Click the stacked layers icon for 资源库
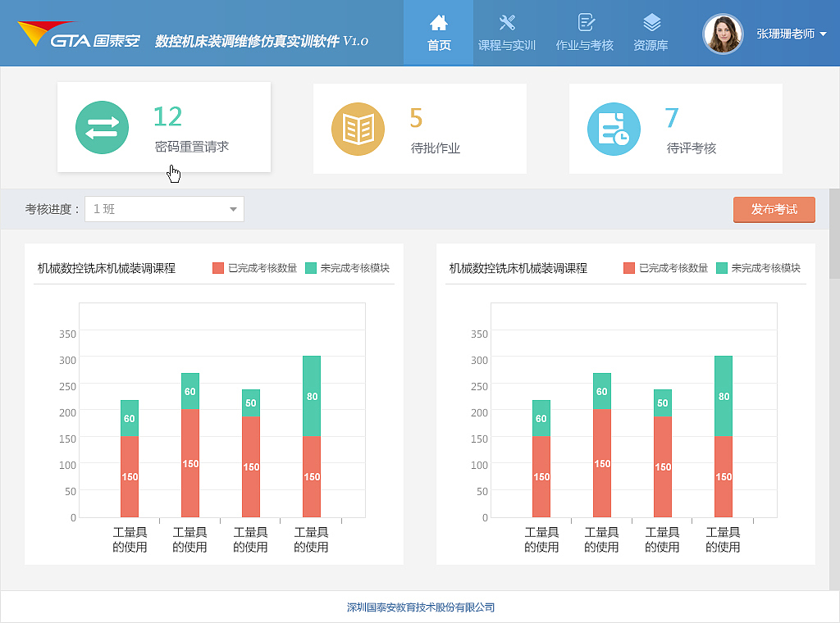The image size is (840, 623). (x=651, y=22)
